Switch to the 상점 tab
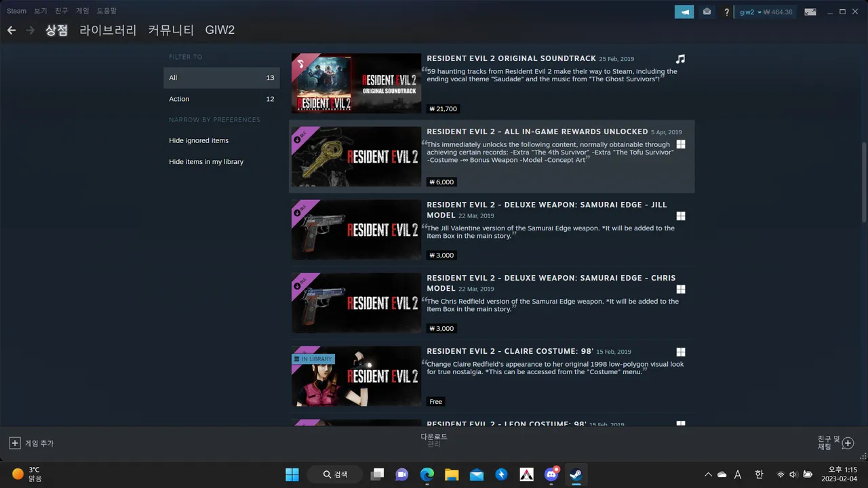868x488 pixels. 56,30
